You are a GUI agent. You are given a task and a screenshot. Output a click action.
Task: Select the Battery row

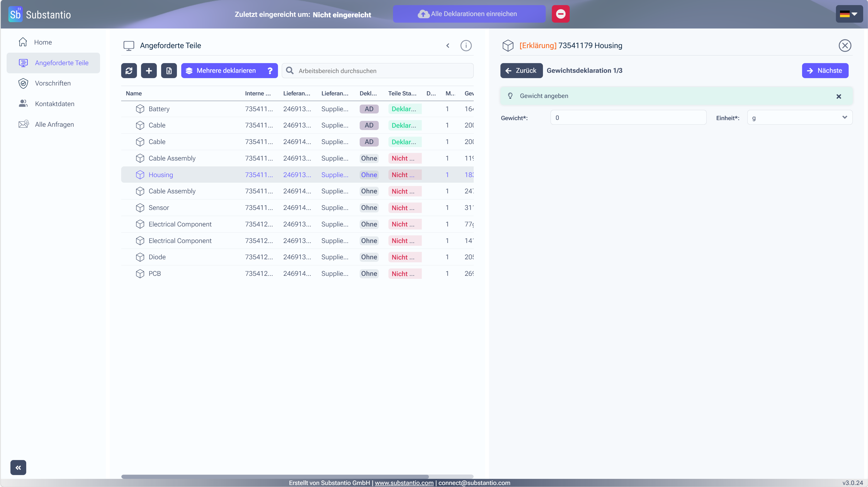tap(297, 109)
